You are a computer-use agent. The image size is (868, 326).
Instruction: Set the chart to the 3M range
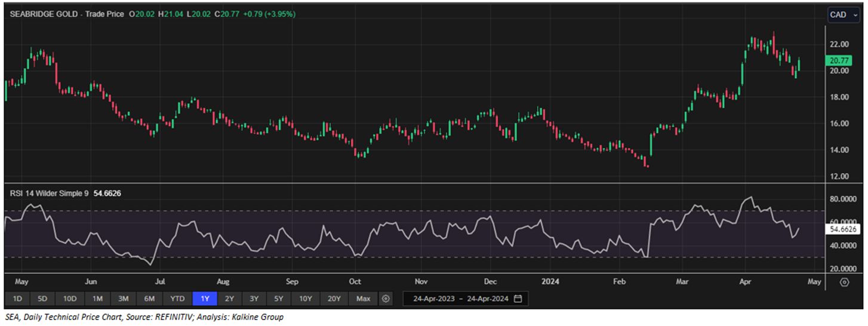tap(123, 299)
